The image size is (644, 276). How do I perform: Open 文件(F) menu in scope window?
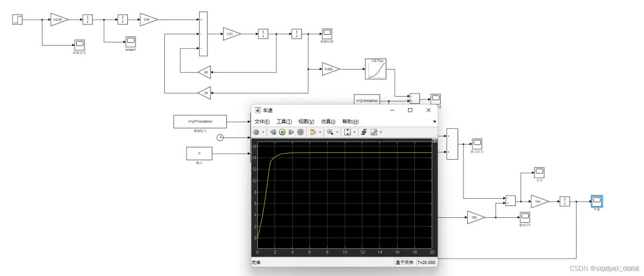[x=262, y=122]
